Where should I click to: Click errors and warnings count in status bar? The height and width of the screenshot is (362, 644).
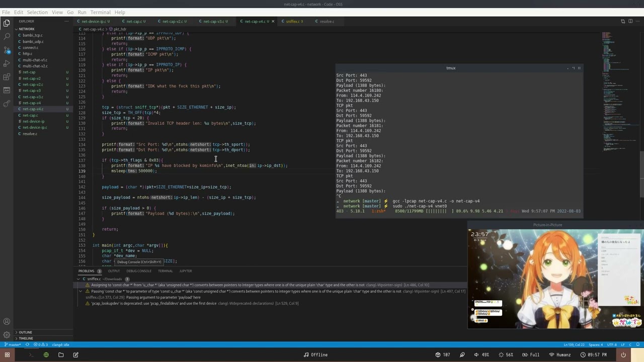coord(40,345)
